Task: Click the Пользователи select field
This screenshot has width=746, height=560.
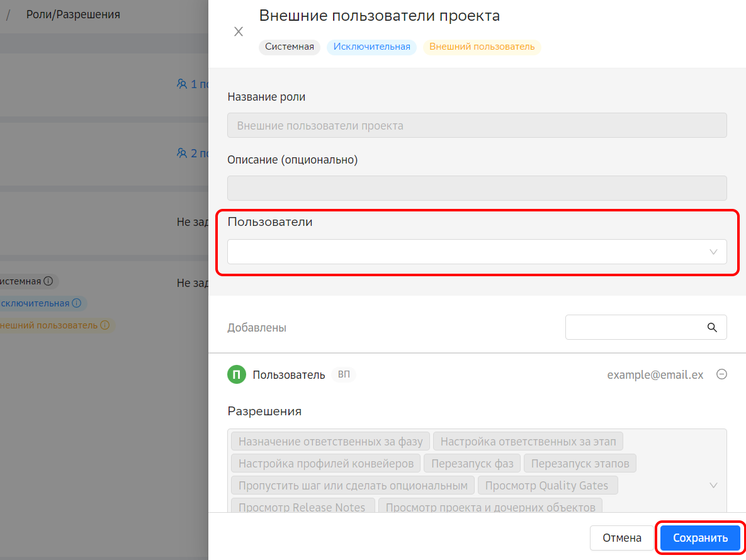Action: 466,252
